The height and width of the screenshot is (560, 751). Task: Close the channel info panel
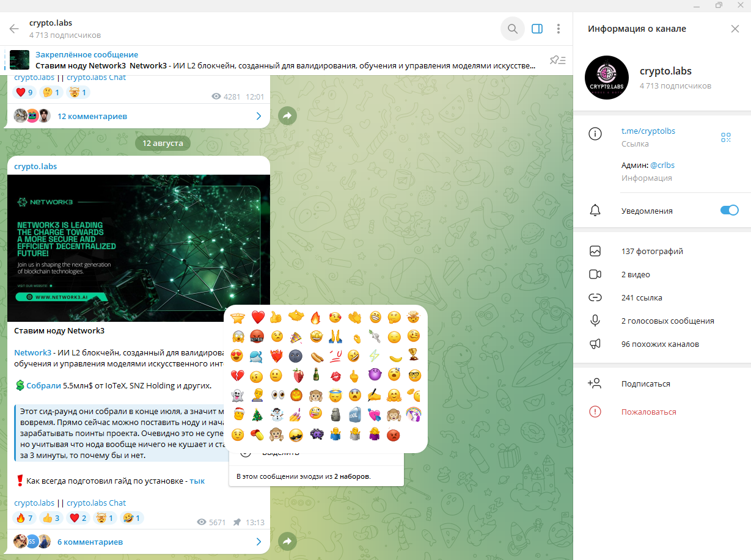(x=735, y=29)
